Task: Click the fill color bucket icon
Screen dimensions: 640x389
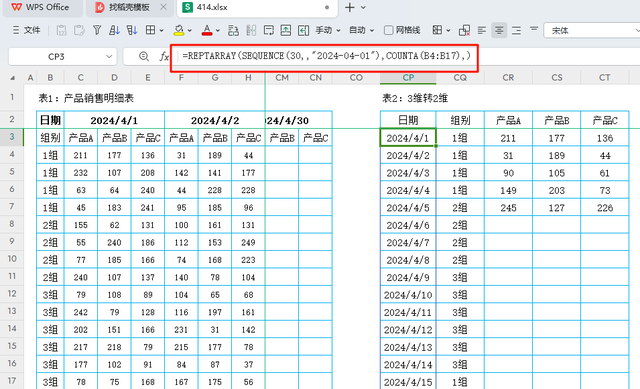Action: click(x=179, y=30)
